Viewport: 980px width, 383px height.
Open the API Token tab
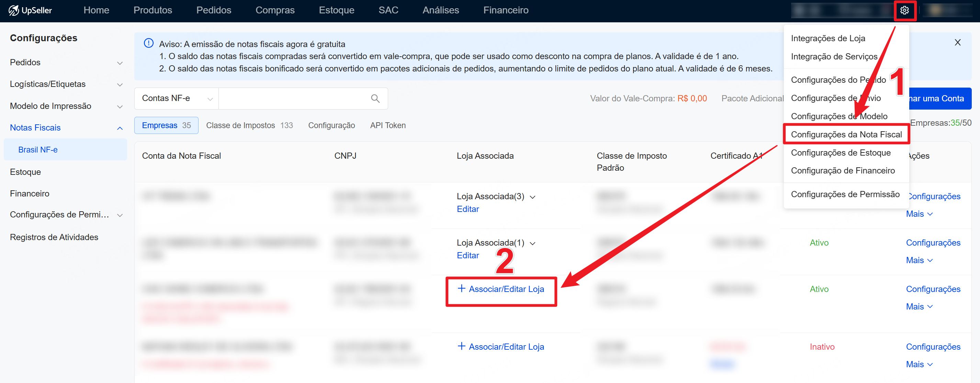pyautogui.click(x=388, y=125)
